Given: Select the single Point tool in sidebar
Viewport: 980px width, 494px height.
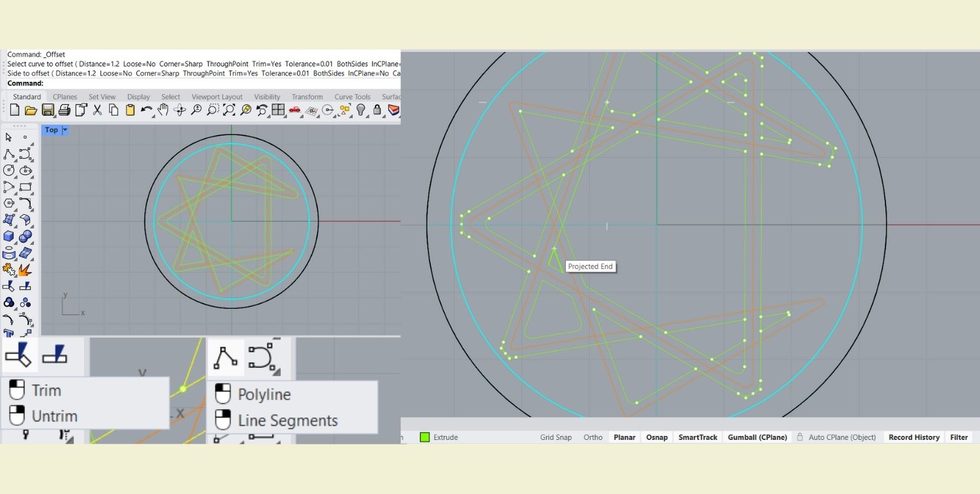Looking at the screenshot, I should click(25, 137).
